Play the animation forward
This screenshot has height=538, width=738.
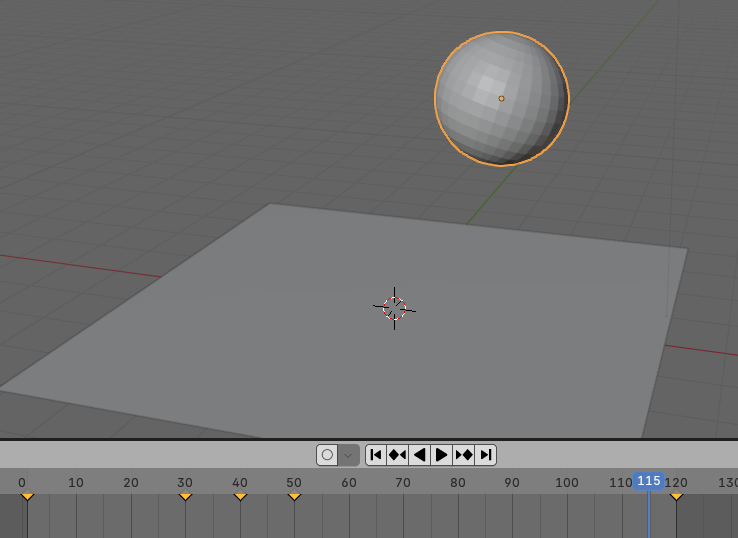(441, 455)
